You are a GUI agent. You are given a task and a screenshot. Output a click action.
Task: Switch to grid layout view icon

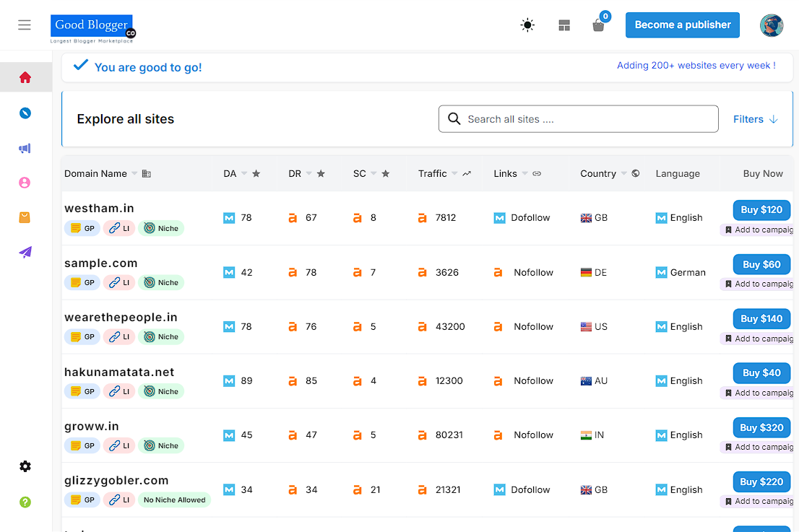(564, 25)
